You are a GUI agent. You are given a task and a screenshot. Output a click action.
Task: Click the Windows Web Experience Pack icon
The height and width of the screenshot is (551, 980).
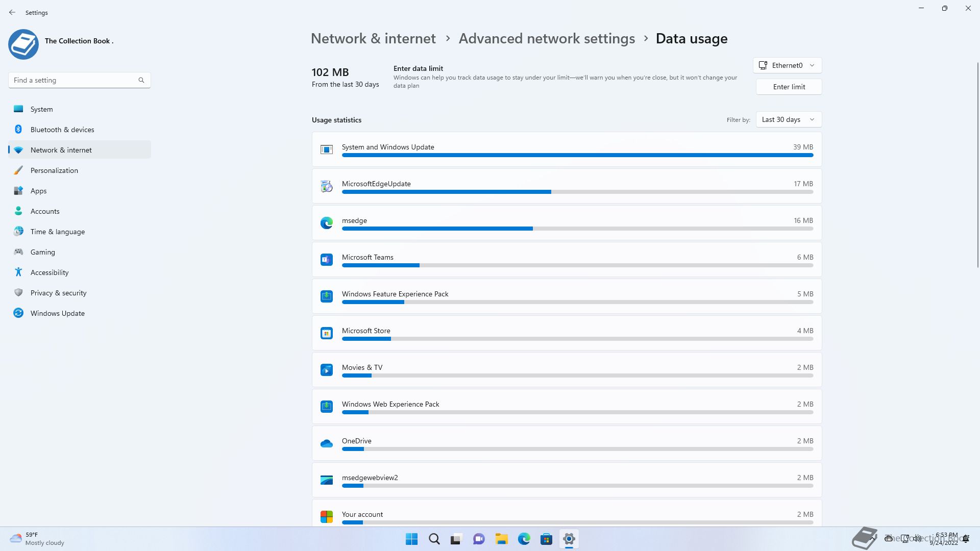327,407
